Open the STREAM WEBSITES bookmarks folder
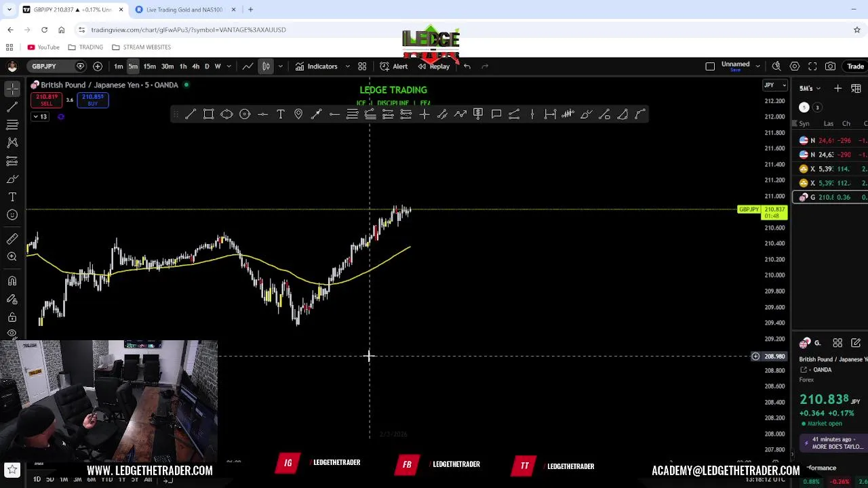Screen dimensions: 868x488 141,47
